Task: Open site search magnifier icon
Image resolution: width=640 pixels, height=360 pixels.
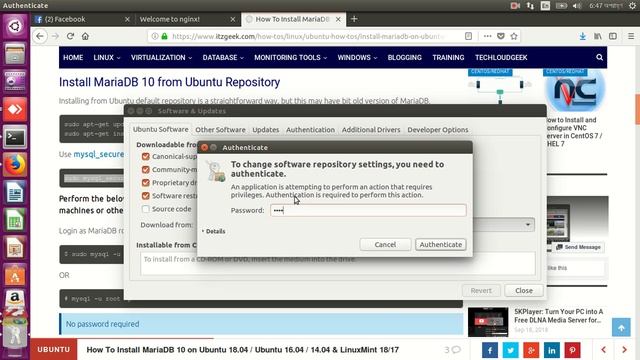Action: coord(599,58)
